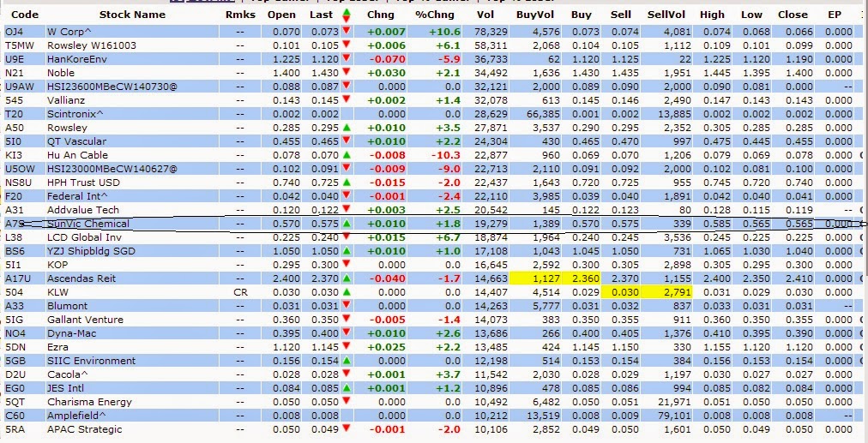Click stock code NS8U

pyautogui.click(x=16, y=183)
